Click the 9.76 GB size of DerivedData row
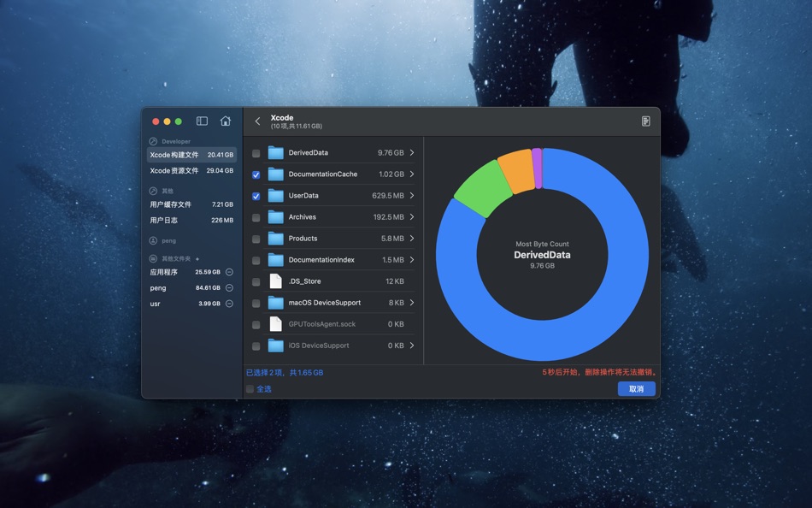Viewport: 812px width, 508px height. pos(391,152)
